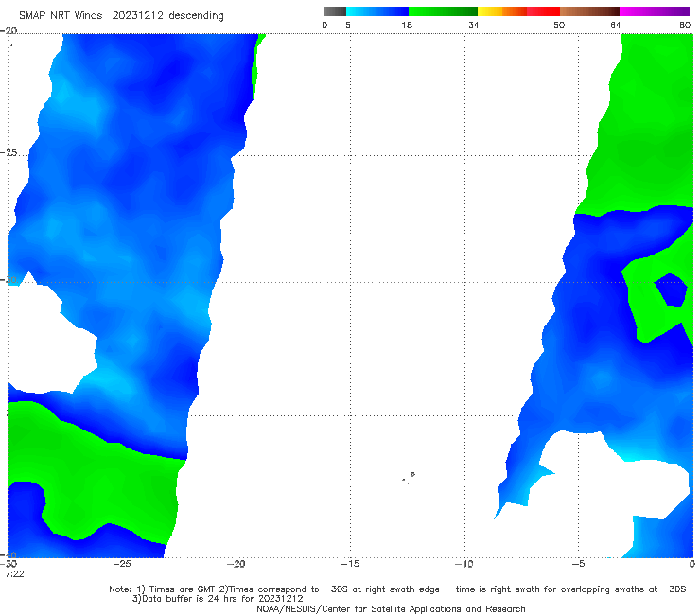Click the longitude label "-25" on bottom axis
The width and height of the screenshot is (700, 615).
coord(121,564)
